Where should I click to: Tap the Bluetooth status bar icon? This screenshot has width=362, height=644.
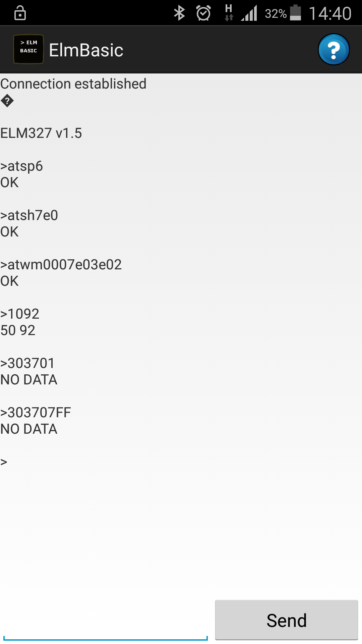tap(180, 13)
